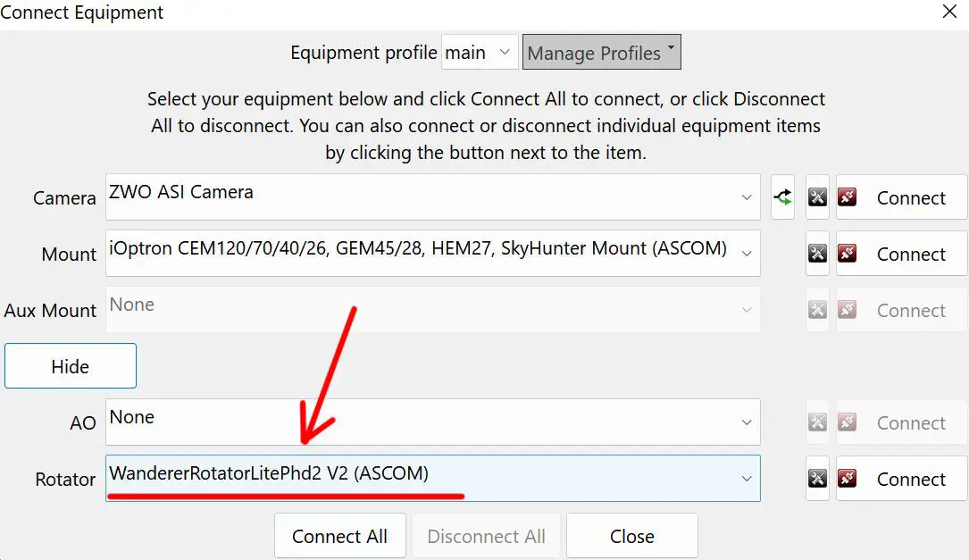Connect the iOptron mount
The image size is (969, 560).
(901, 254)
